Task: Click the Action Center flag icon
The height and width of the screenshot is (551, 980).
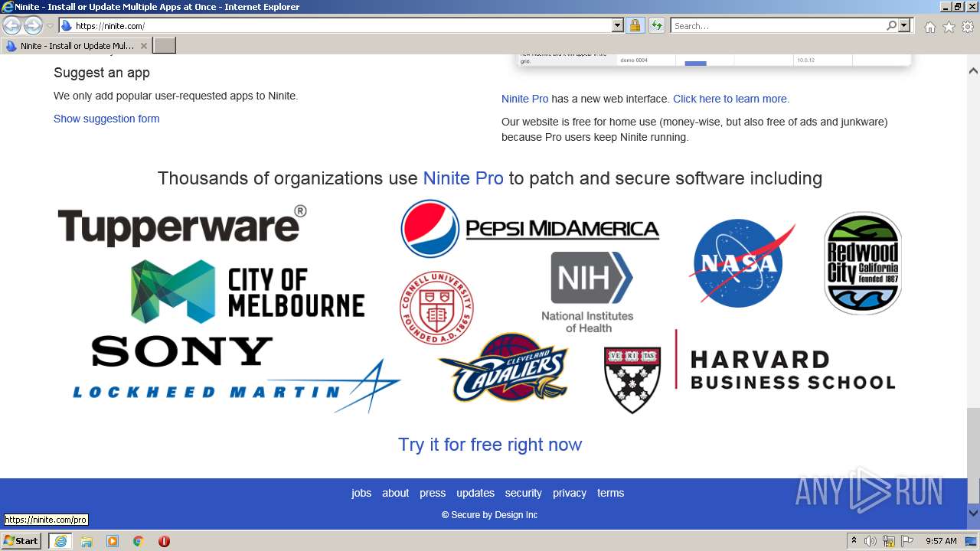Action: (x=907, y=541)
